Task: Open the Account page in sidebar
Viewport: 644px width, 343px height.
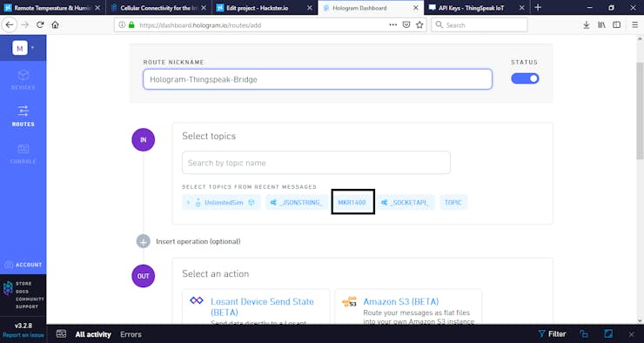Action: [x=23, y=265]
